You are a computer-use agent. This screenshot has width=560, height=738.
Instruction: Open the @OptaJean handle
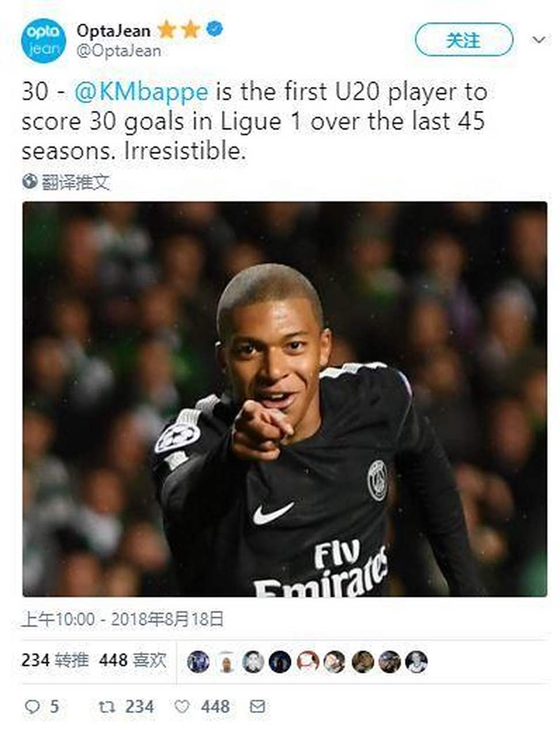click(x=119, y=51)
